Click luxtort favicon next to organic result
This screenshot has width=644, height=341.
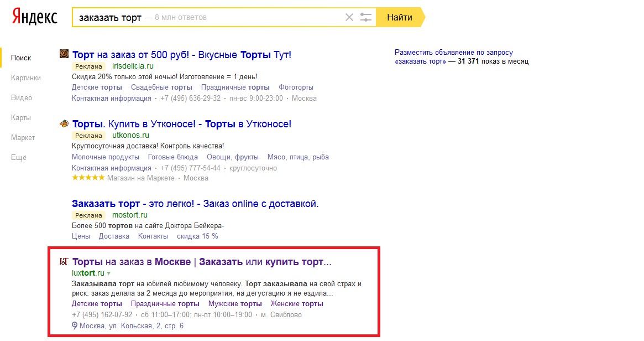coord(64,261)
